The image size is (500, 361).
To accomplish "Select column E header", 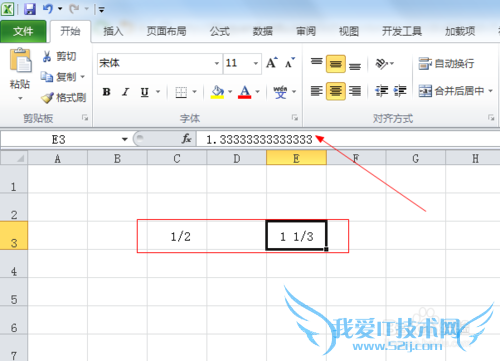I will click(x=296, y=158).
